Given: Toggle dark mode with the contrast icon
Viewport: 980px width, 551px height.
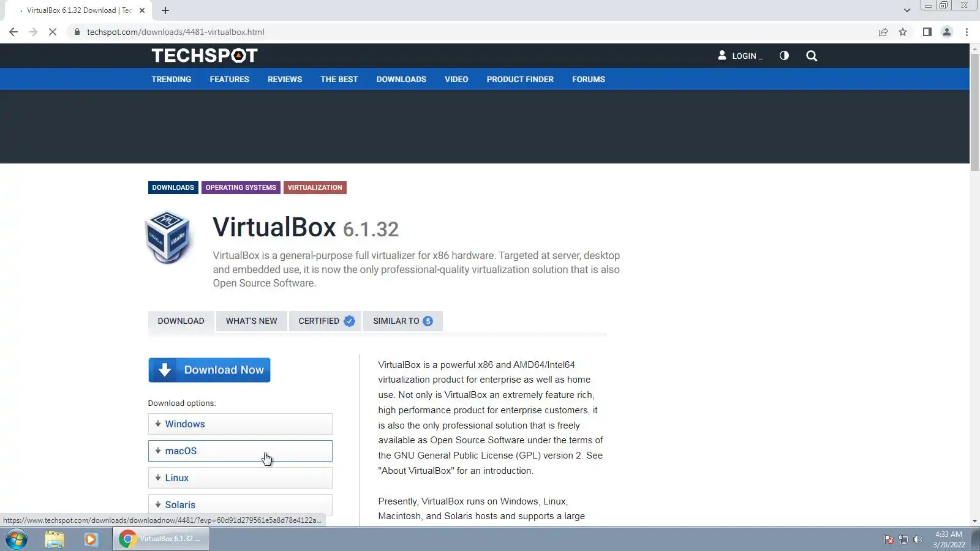Looking at the screenshot, I should coord(784,56).
